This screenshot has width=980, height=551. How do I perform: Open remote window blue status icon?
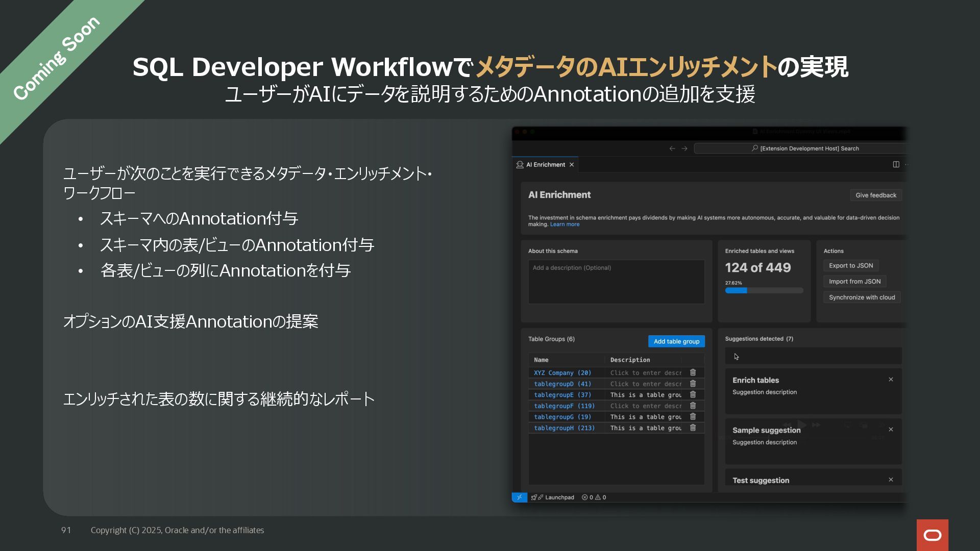click(519, 497)
